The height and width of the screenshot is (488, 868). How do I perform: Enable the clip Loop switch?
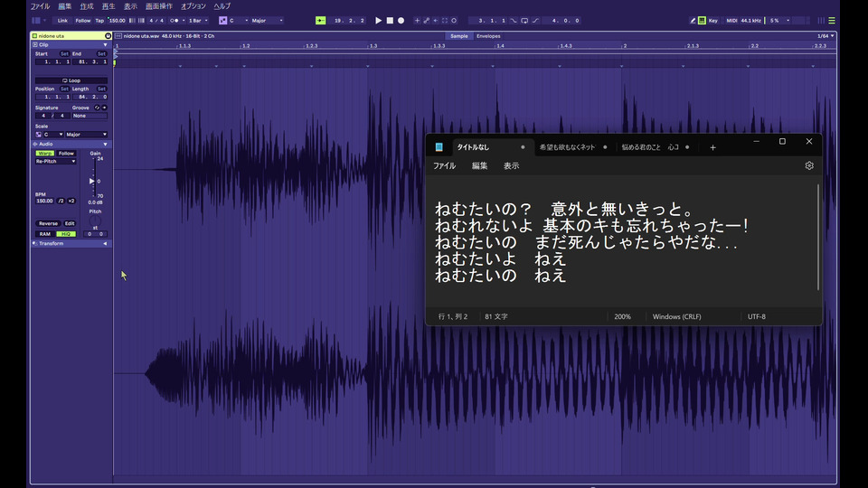(x=71, y=80)
